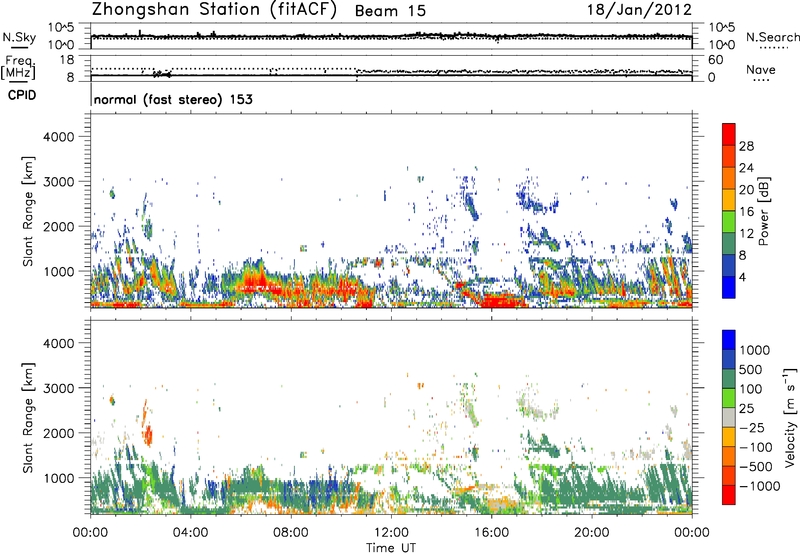Click the "20:00" time tick label
800x554 pixels.
pyautogui.click(x=591, y=533)
